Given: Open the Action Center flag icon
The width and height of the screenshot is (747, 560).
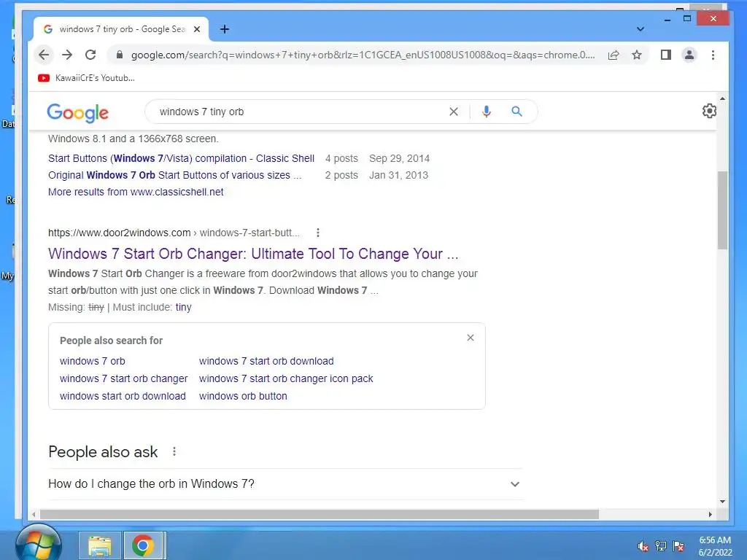Looking at the screenshot, I should click(x=678, y=546).
